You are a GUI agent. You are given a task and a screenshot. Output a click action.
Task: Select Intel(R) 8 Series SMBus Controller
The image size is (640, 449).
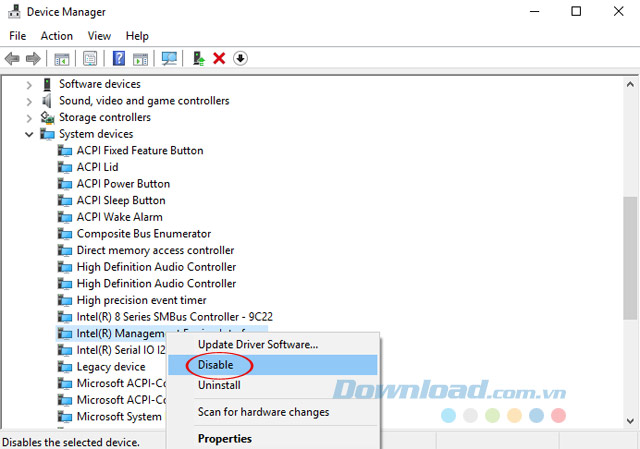pyautogui.click(x=175, y=317)
